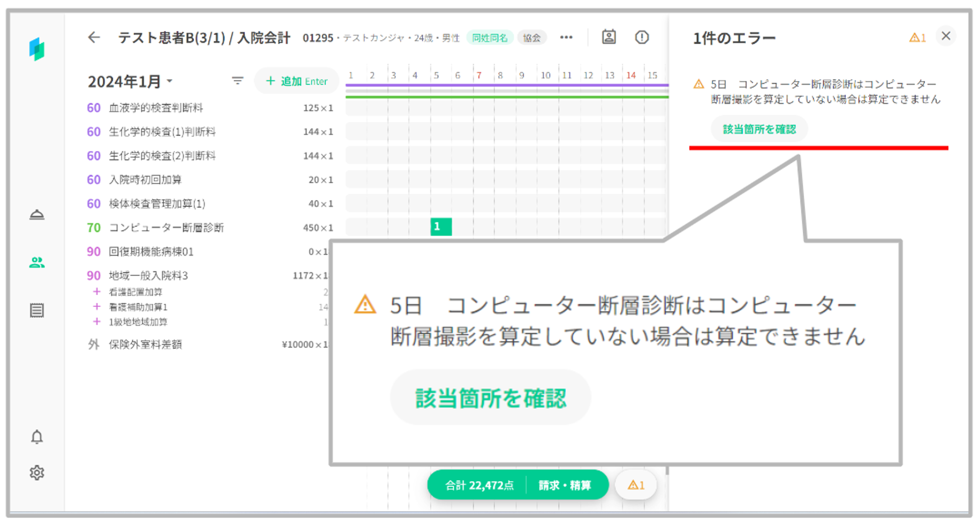980x525 pixels.
Task: Click the patient ID 01295
Action: coord(318,38)
